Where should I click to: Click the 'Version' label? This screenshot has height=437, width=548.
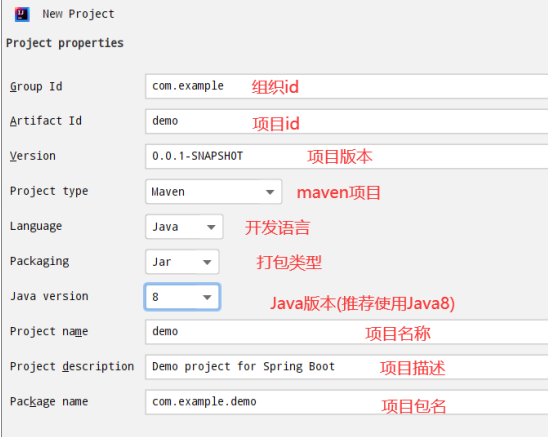pos(33,156)
